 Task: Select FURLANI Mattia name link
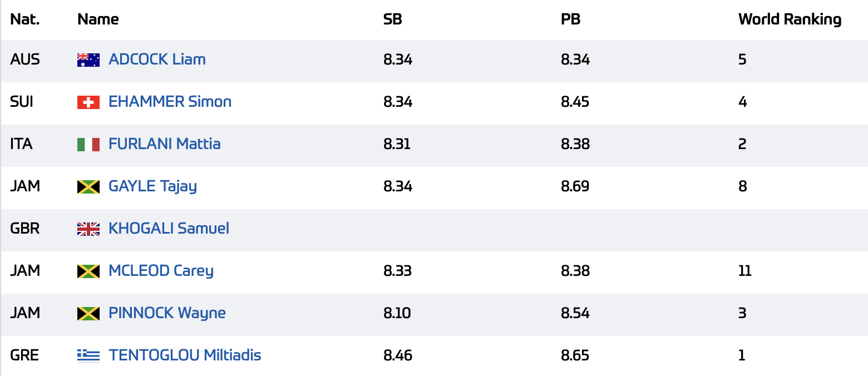tap(165, 144)
